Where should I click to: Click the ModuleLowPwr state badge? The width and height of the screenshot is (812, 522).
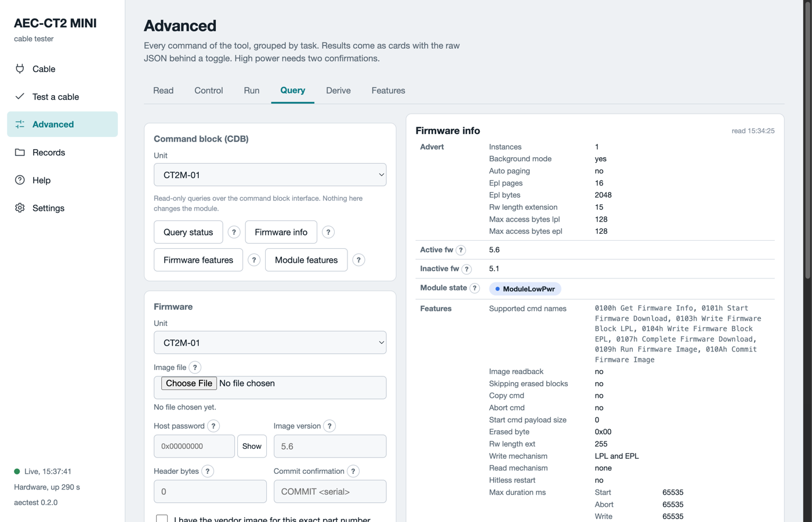(x=525, y=289)
